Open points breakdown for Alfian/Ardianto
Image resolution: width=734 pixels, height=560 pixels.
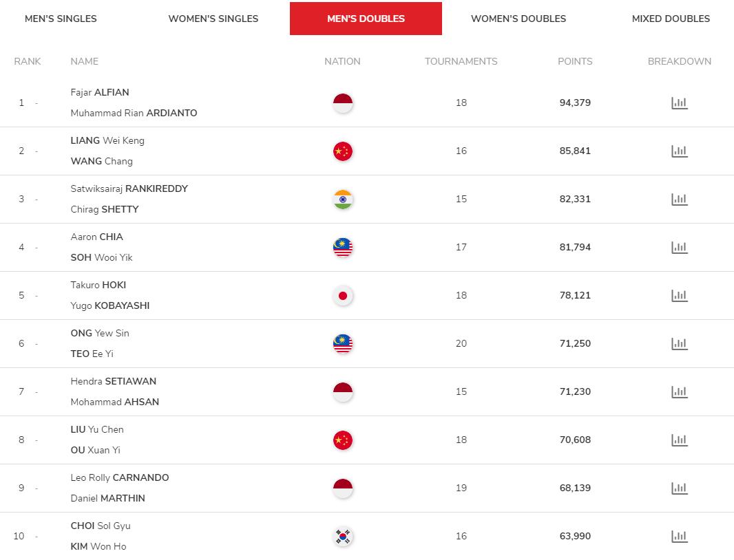pyautogui.click(x=679, y=103)
